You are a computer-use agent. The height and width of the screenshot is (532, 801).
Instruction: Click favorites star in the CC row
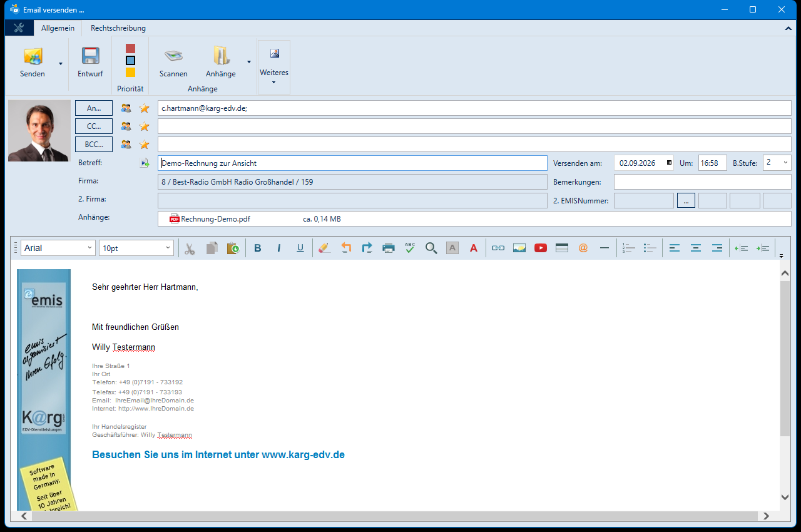[145, 126]
